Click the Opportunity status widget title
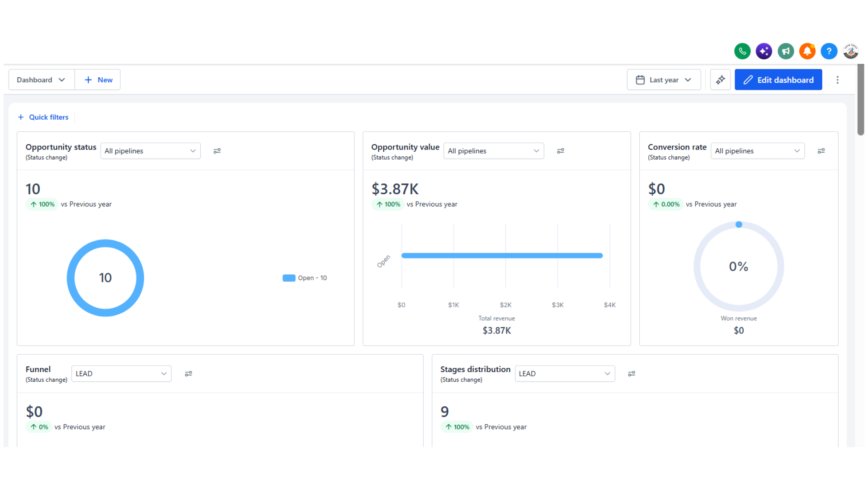 [x=61, y=147]
